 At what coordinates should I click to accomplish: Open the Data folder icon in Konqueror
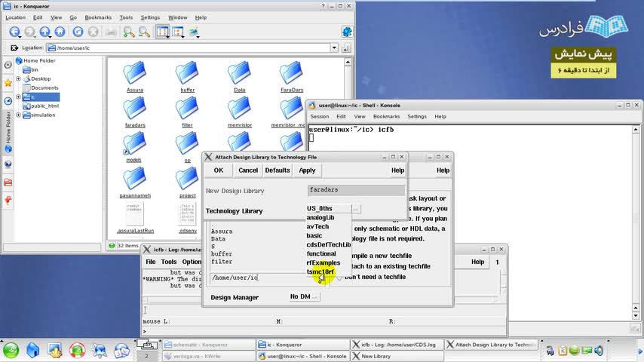pos(240,76)
